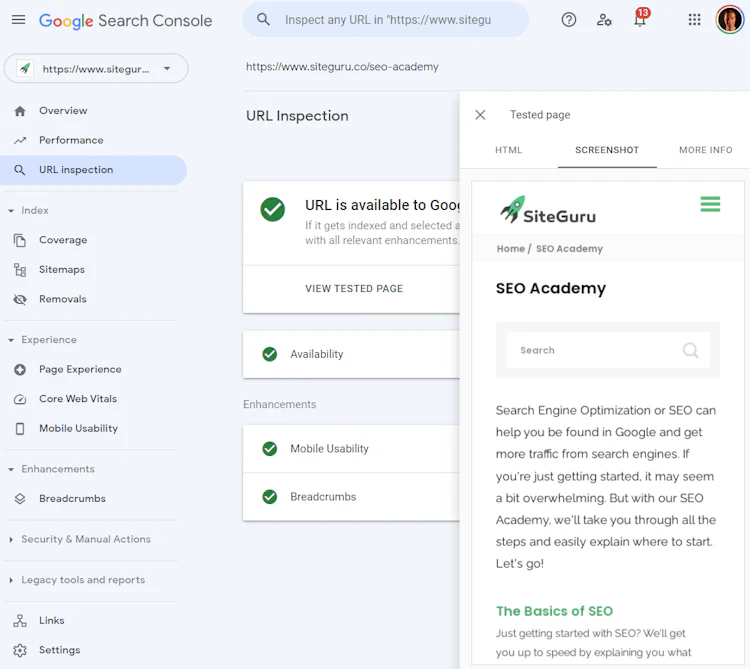Collapse the Index section
This screenshot has height=669, width=750.
[11, 210]
